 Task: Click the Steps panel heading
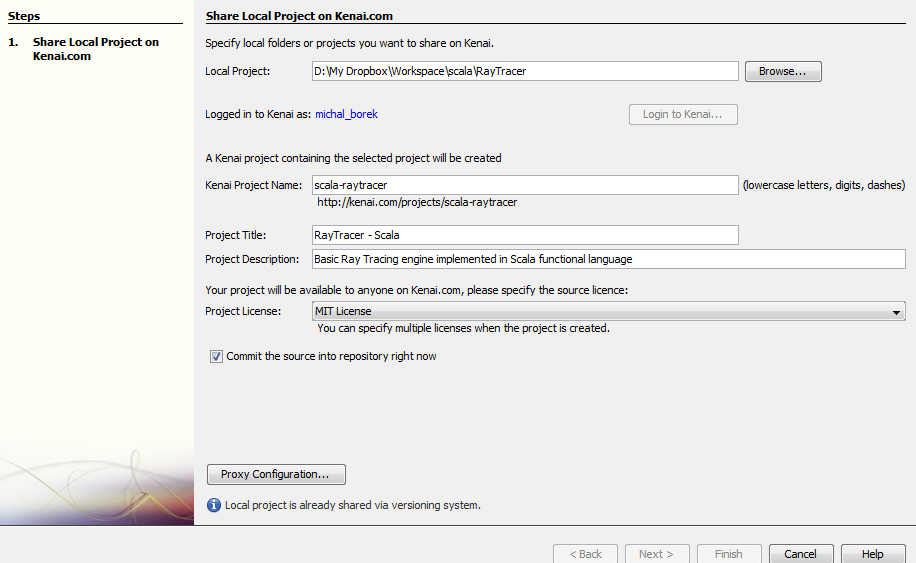pyautogui.click(x=24, y=16)
